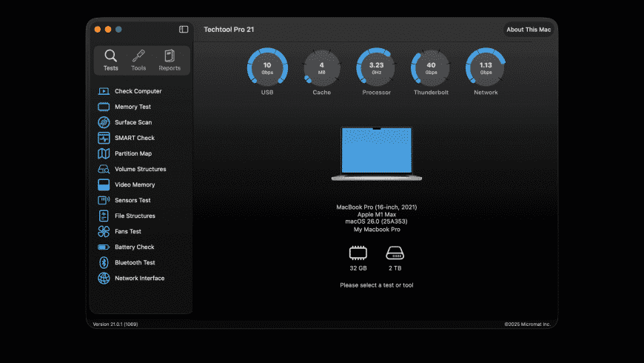Click the SMART Check pulse icon
Image resolution: width=644 pixels, height=363 pixels.
click(x=104, y=138)
